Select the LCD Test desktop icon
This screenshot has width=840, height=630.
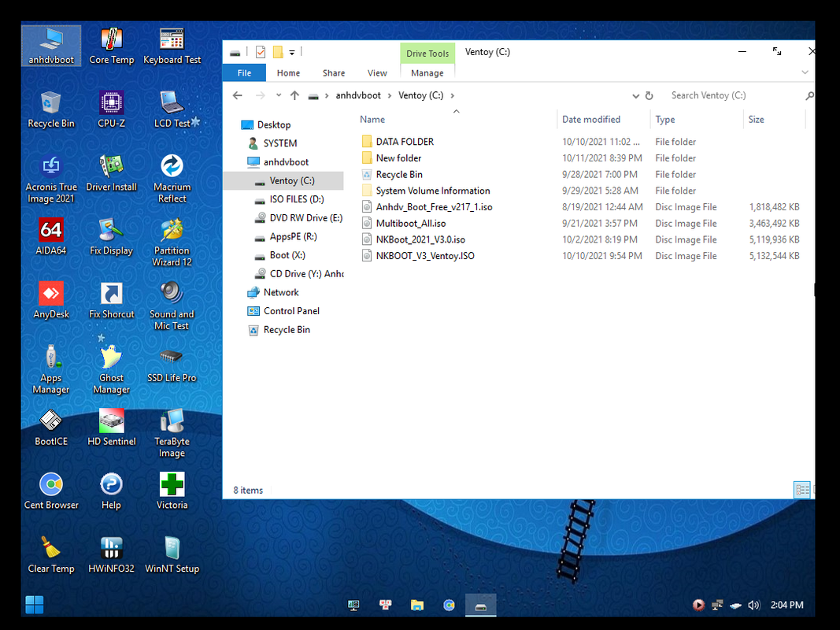click(172, 109)
